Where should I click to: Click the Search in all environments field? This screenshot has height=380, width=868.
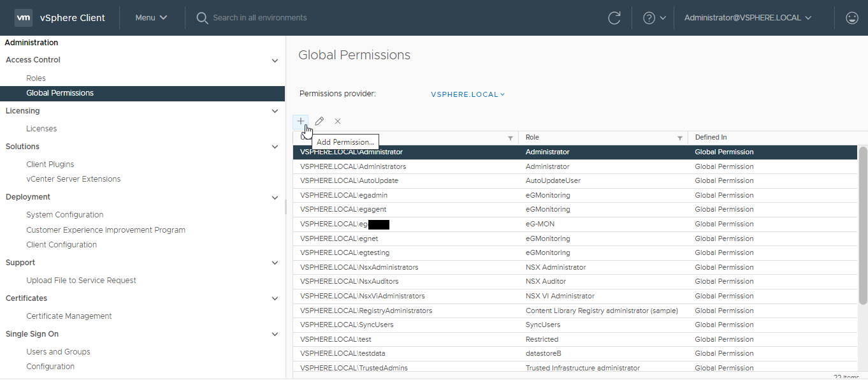coord(260,18)
